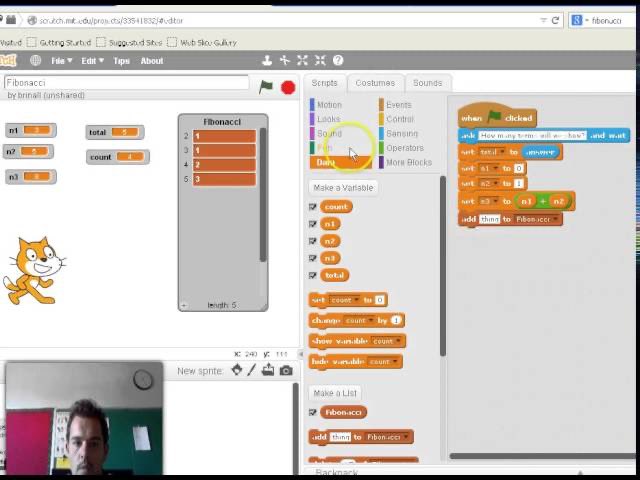Image resolution: width=640 pixels, height=480 pixels.
Task: Click the Make a Variable button
Action: coord(343,188)
